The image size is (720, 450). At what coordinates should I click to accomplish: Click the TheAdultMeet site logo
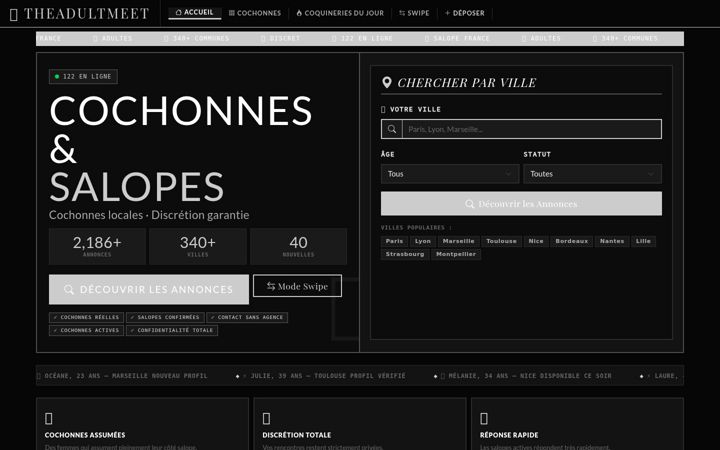(79, 14)
